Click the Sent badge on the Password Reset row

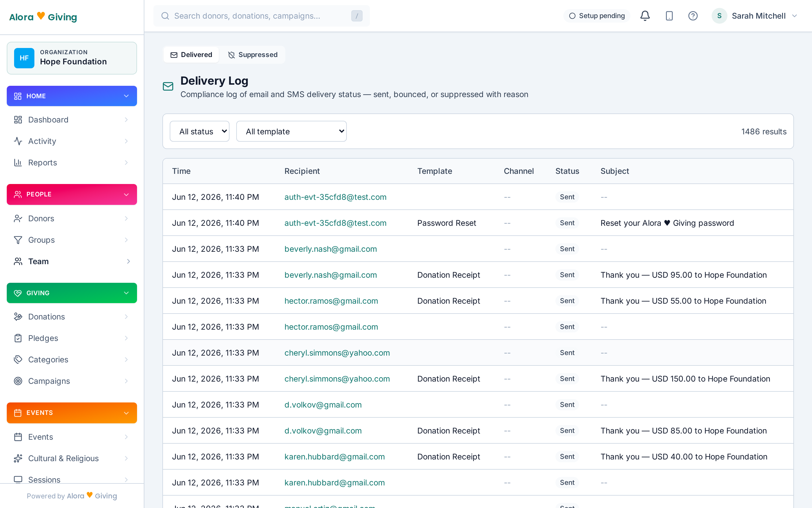point(567,223)
